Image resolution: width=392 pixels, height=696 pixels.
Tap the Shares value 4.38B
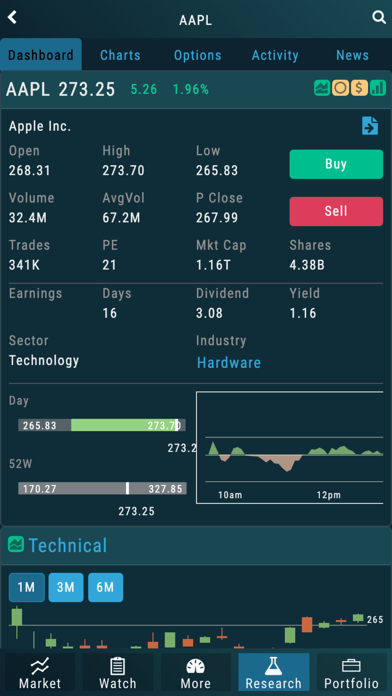[307, 265]
